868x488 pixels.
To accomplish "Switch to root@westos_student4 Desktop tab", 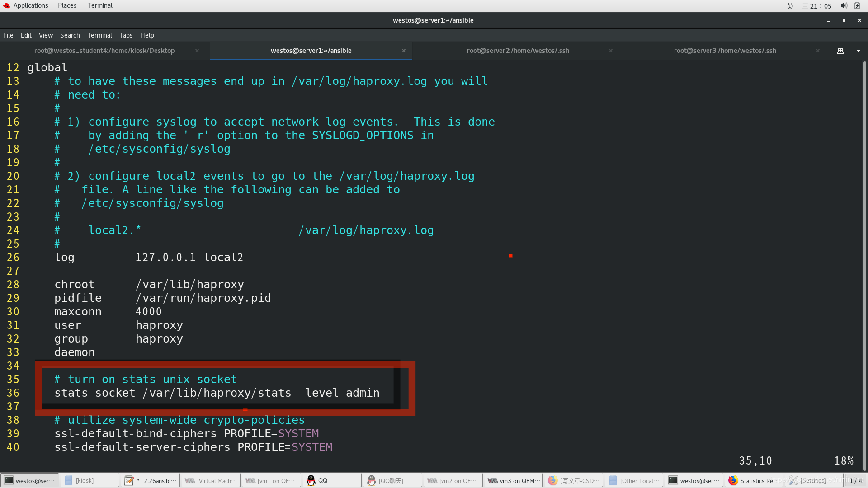I will pyautogui.click(x=104, y=51).
